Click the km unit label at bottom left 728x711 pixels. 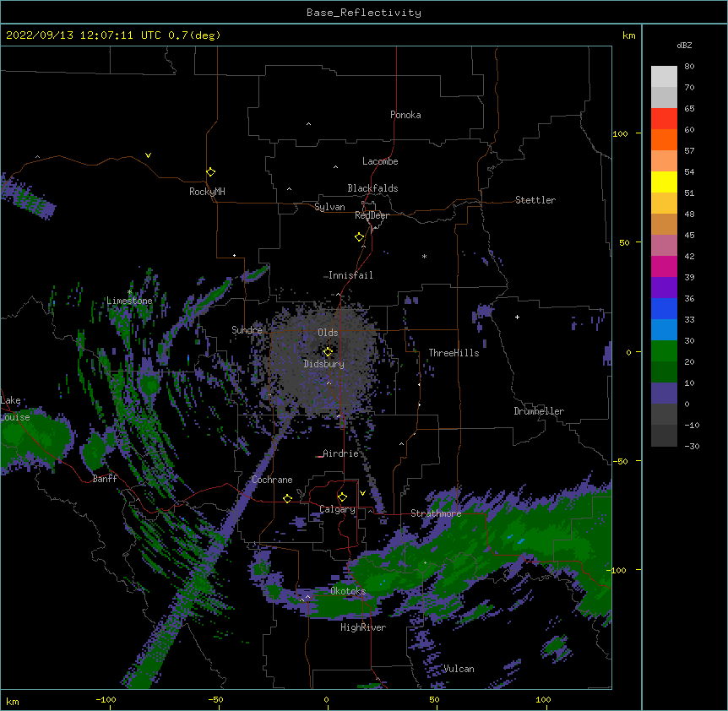pos(12,701)
